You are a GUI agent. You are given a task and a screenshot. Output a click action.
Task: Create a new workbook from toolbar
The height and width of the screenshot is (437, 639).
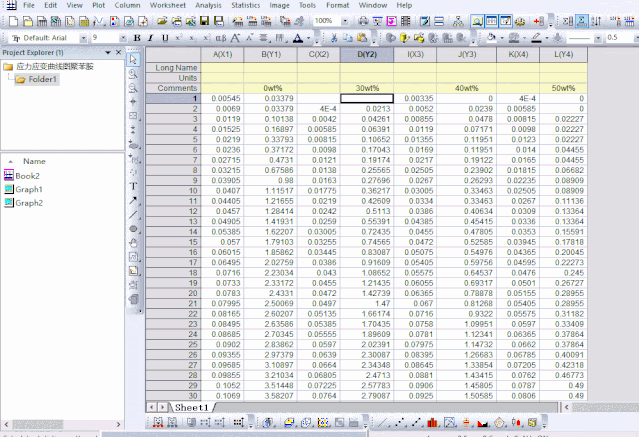tap(42, 21)
